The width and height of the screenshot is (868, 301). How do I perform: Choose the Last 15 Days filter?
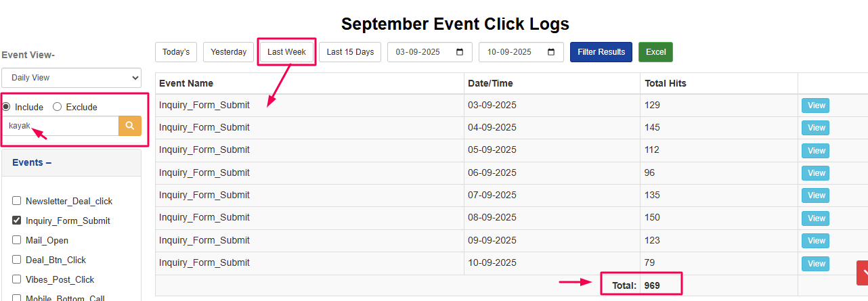click(350, 52)
